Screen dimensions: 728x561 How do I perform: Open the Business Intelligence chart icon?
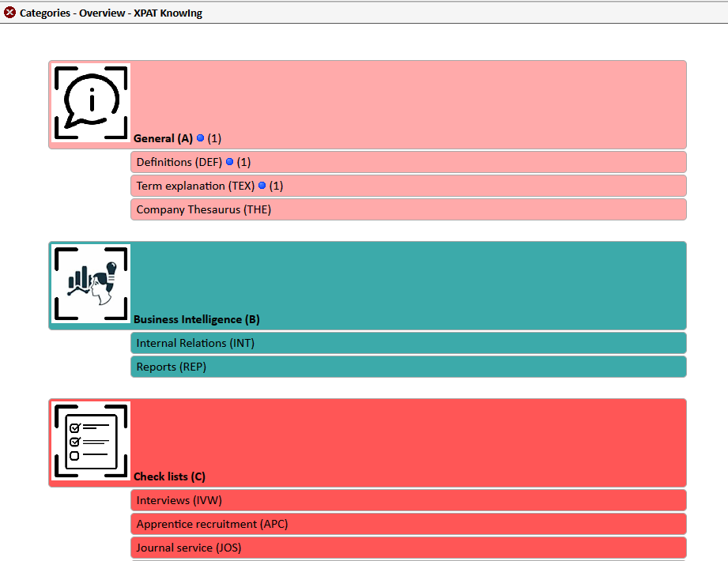click(91, 284)
